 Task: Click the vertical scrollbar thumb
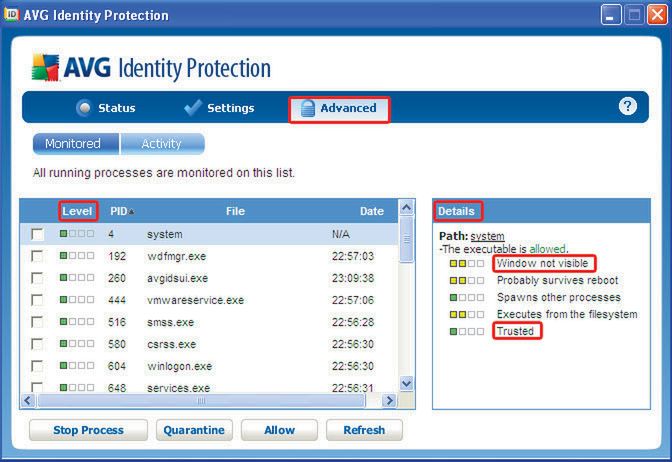point(406,239)
